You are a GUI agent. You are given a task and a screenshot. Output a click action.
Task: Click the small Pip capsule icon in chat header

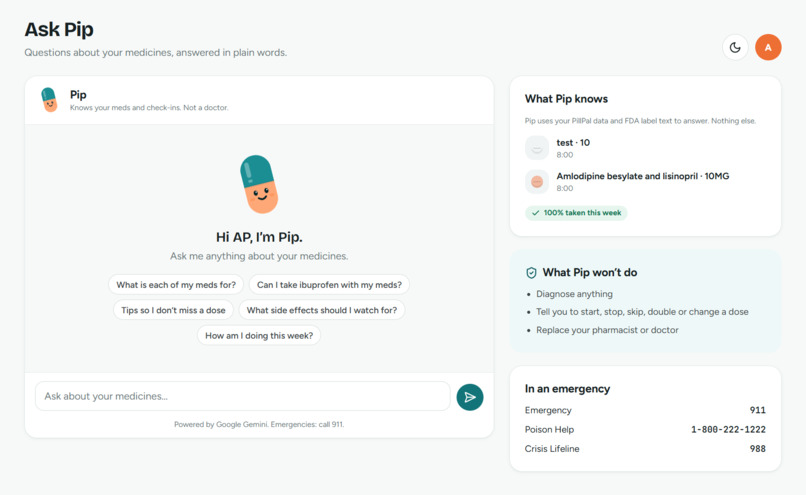click(49, 100)
